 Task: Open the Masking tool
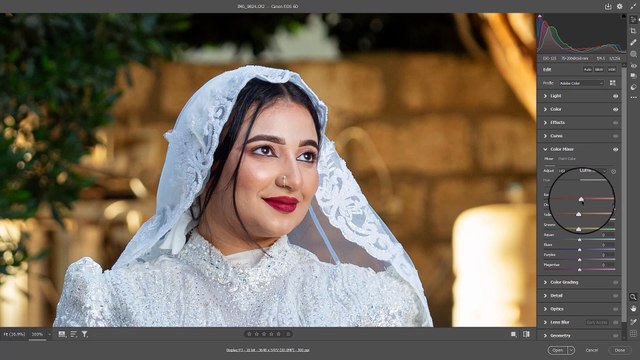pyautogui.click(x=633, y=54)
